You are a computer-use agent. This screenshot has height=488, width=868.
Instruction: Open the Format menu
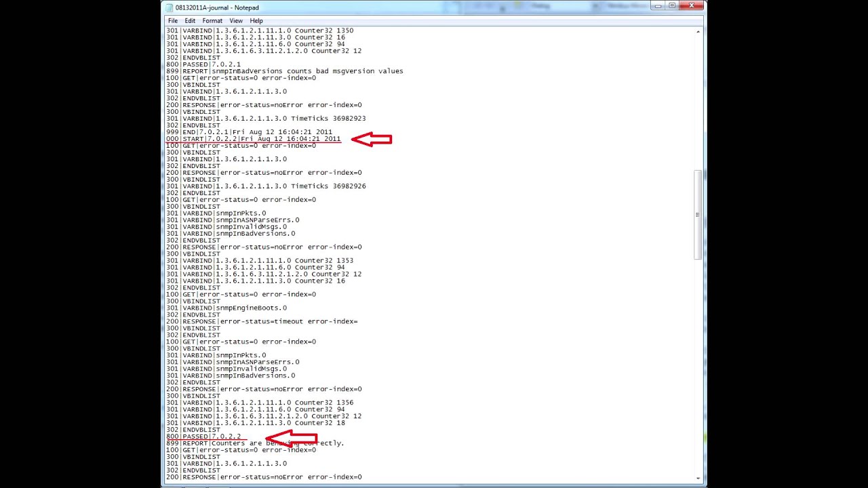click(x=212, y=21)
